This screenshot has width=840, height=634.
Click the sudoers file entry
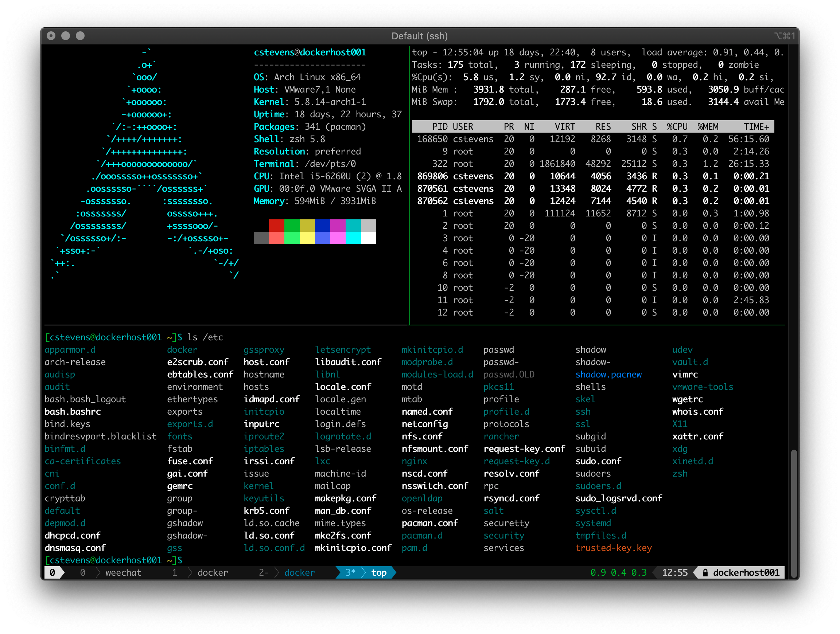point(593,473)
